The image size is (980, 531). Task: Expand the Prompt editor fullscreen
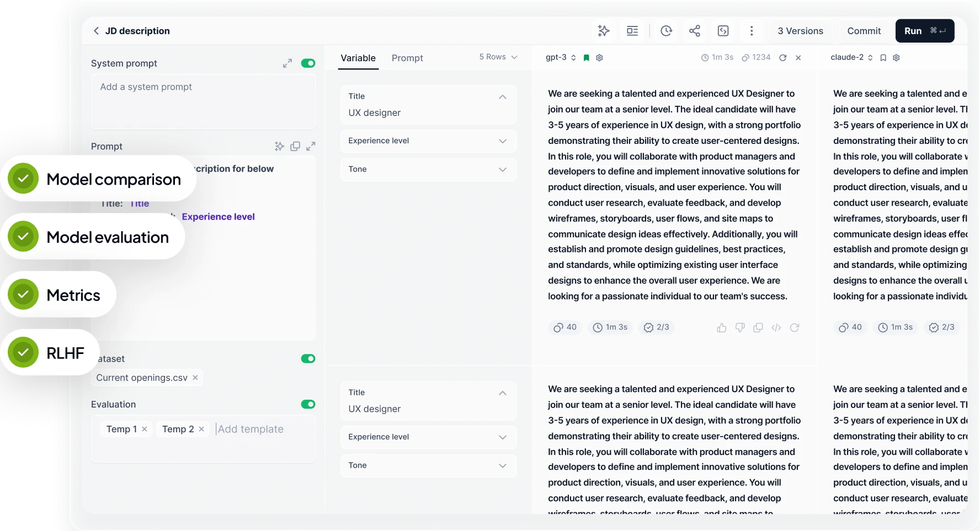tap(311, 146)
